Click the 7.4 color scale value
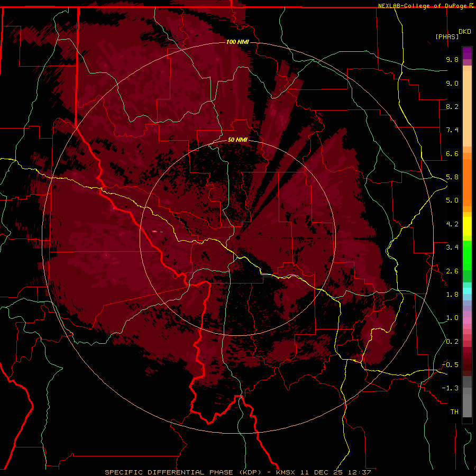The image size is (476, 476). (x=452, y=130)
